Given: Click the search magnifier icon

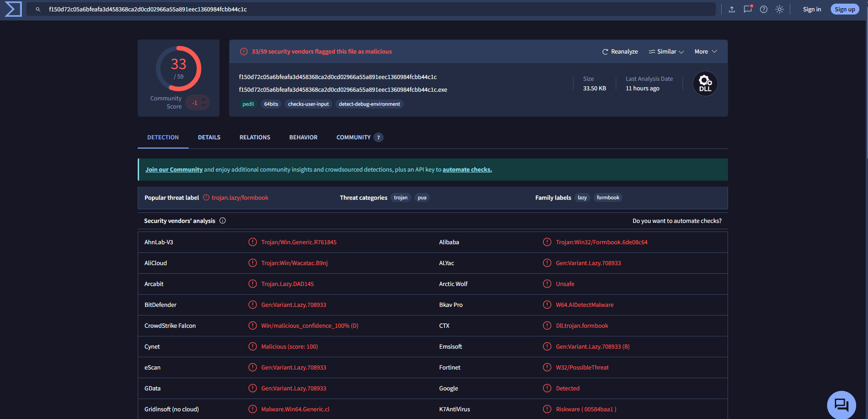Looking at the screenshot, I should 38,9.
